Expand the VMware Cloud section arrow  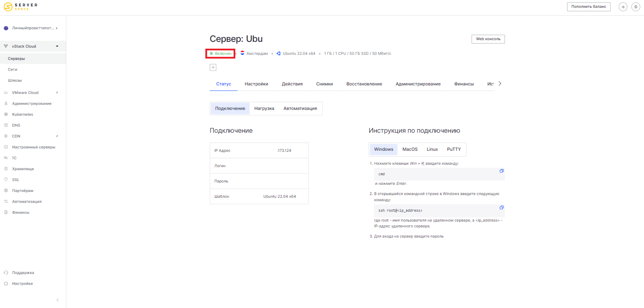point(57,92)
